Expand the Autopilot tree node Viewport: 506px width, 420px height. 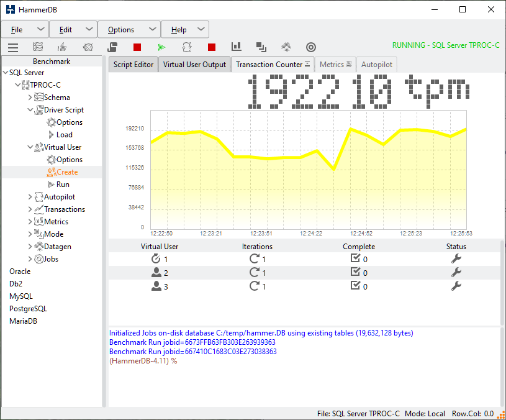coord(30,197)
